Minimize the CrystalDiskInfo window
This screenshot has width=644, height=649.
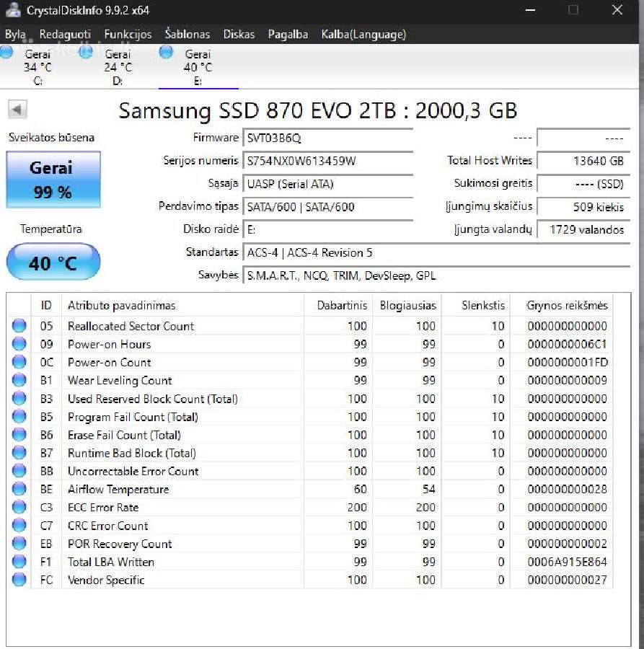(530, 10)
